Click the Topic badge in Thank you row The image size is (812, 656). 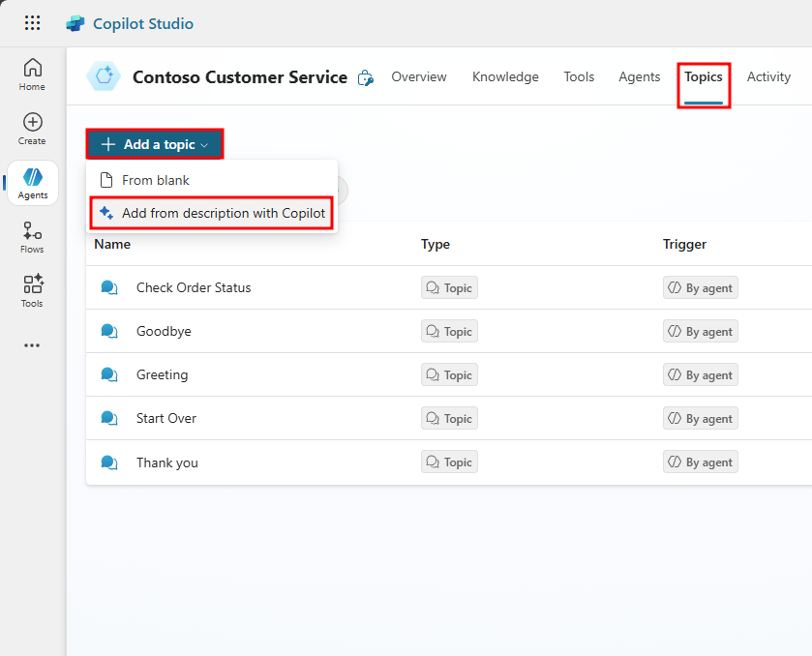click(x=449, y=462)
